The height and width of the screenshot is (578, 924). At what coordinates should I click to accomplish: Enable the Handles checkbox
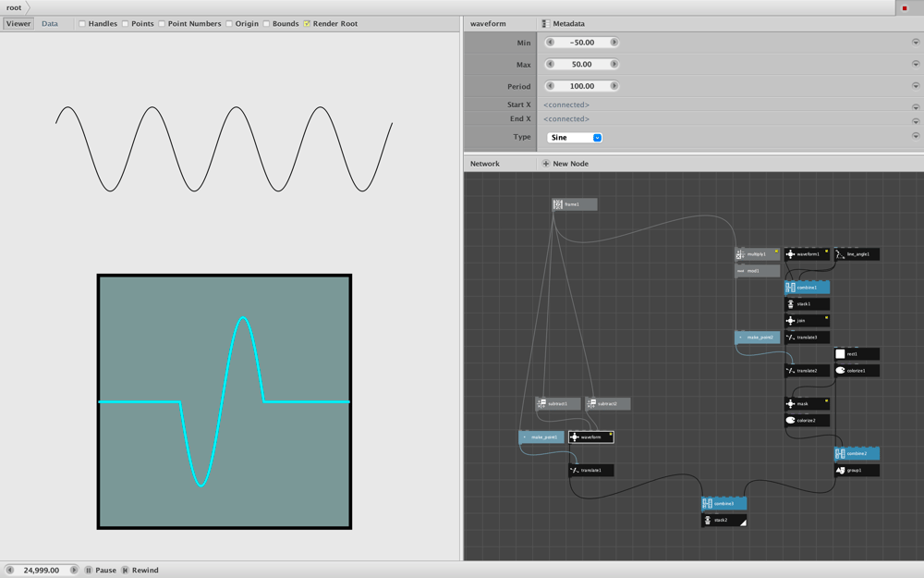(x=82, y=24)
